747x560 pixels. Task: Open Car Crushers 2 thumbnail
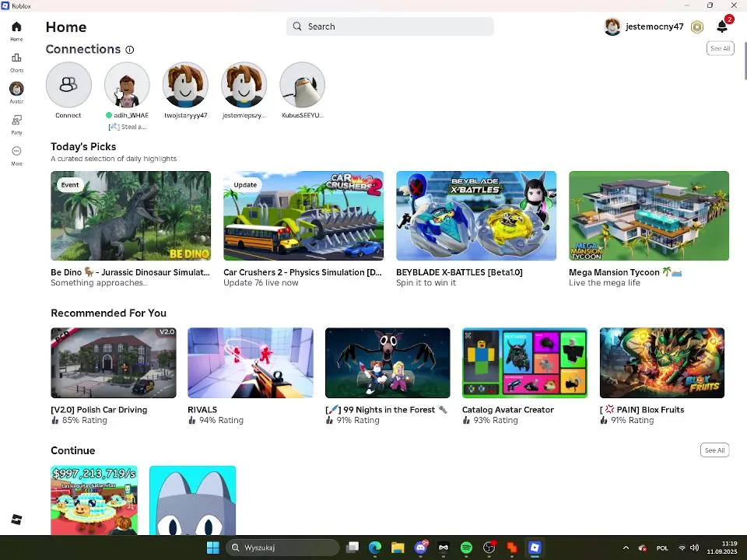303,215
